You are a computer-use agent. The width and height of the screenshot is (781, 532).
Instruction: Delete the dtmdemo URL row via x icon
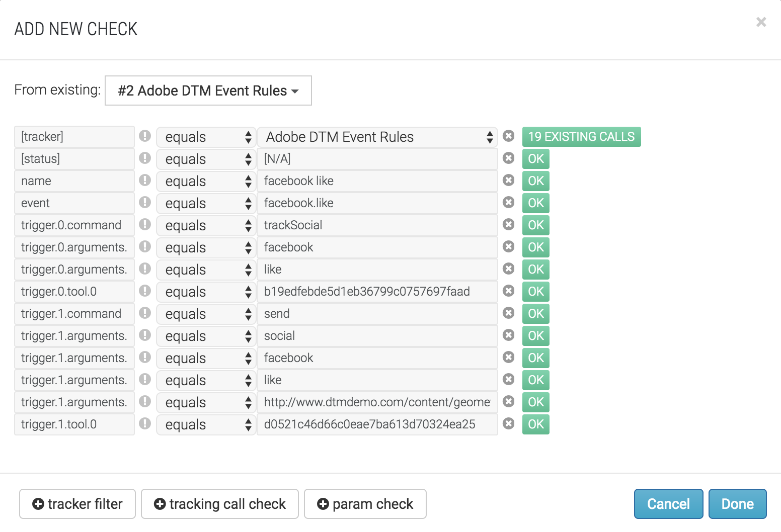(509, 402)
